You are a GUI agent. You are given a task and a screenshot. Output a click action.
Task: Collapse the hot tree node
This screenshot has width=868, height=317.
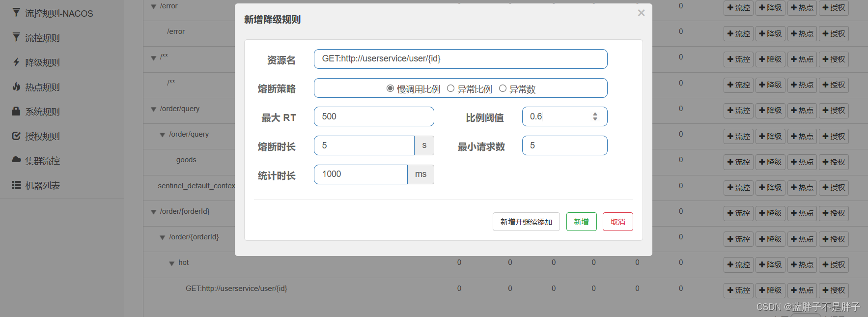point(171,263)
